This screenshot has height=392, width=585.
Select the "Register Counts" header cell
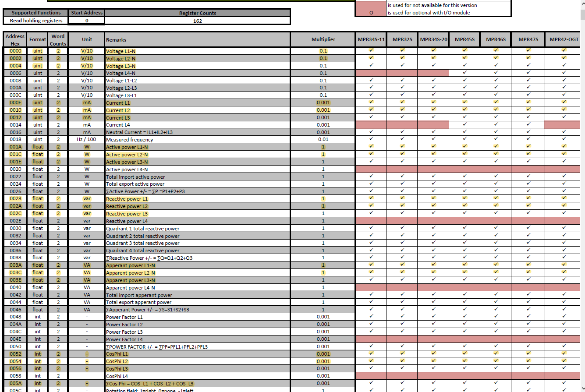198,13
